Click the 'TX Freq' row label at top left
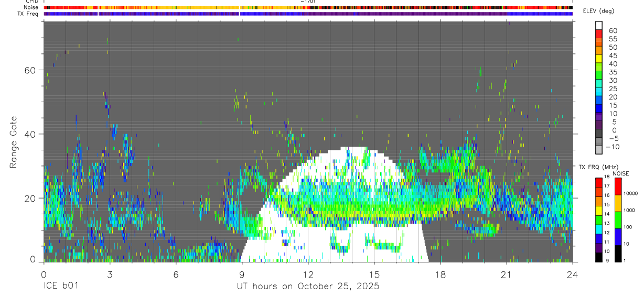The image size is (644, 297). point(28,14)
